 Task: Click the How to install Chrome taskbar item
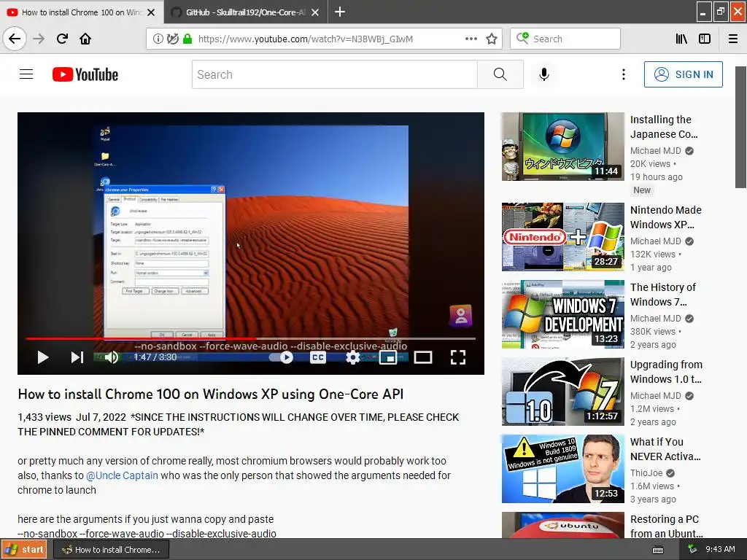pos(111,550)
